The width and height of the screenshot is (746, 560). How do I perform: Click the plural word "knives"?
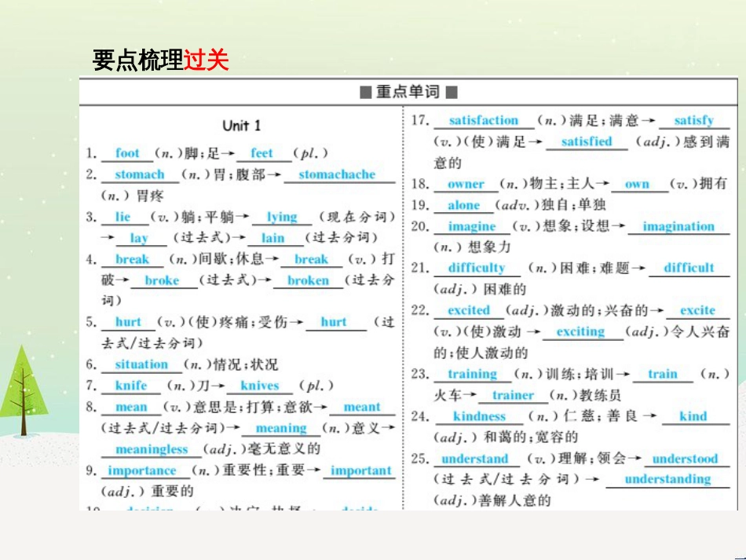[260, 386]
